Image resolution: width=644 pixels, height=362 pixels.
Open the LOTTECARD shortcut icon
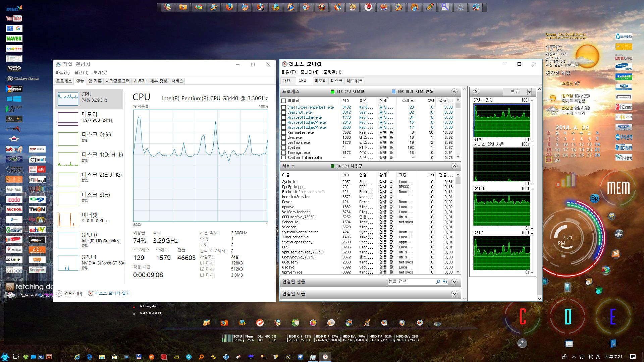point(624,57)
